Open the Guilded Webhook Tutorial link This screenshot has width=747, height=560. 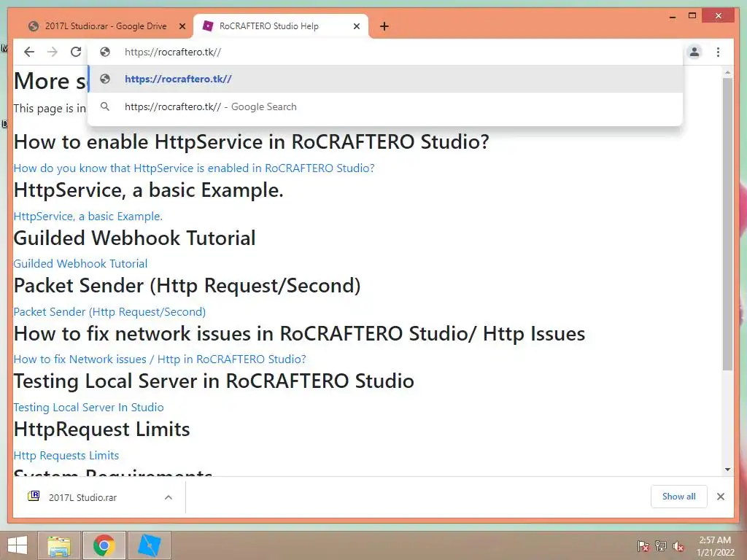pos(80,264)
